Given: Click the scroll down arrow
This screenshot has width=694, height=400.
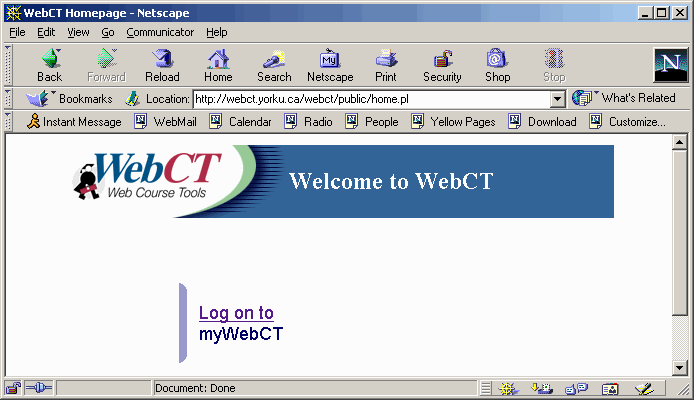Looking at the screenshot, I should click(679, 367).
